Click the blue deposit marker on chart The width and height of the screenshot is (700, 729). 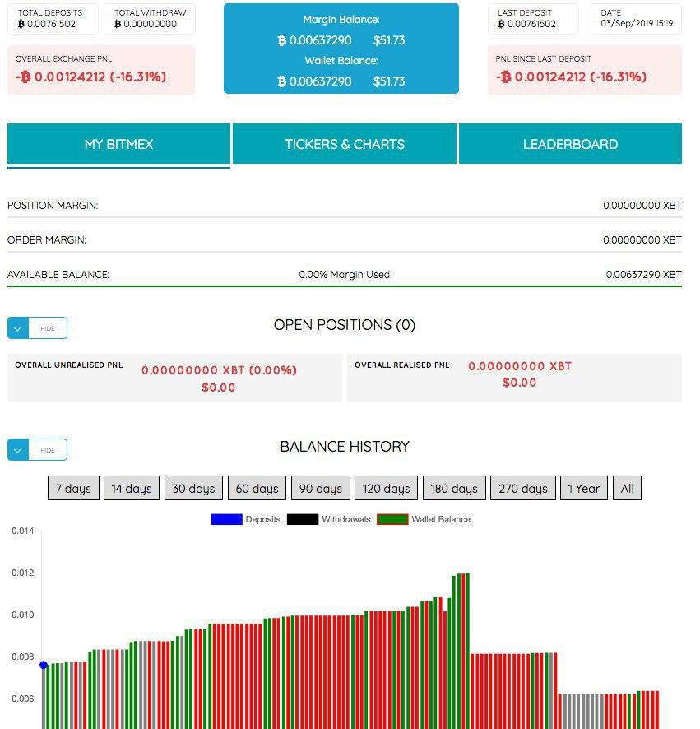coord(44,665)
